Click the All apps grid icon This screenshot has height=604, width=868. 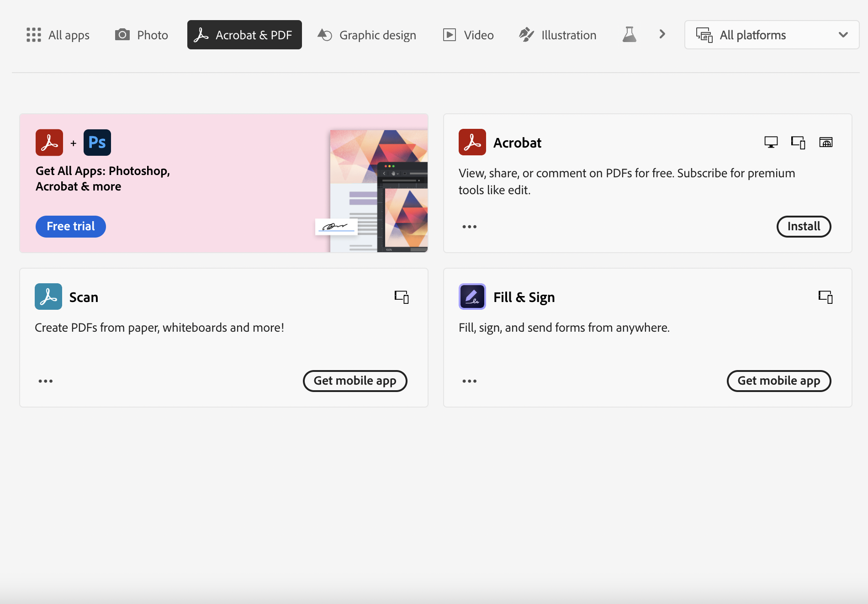tap(34, 35)
